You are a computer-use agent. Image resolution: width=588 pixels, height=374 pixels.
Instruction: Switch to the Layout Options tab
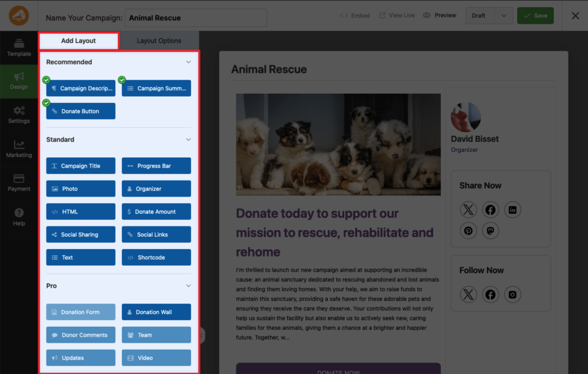(159, 41)
